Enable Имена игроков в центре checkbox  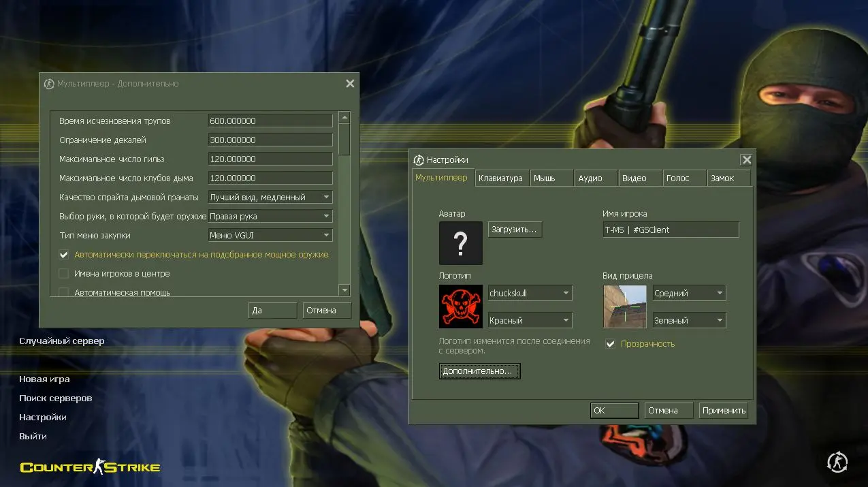[64, 274]
